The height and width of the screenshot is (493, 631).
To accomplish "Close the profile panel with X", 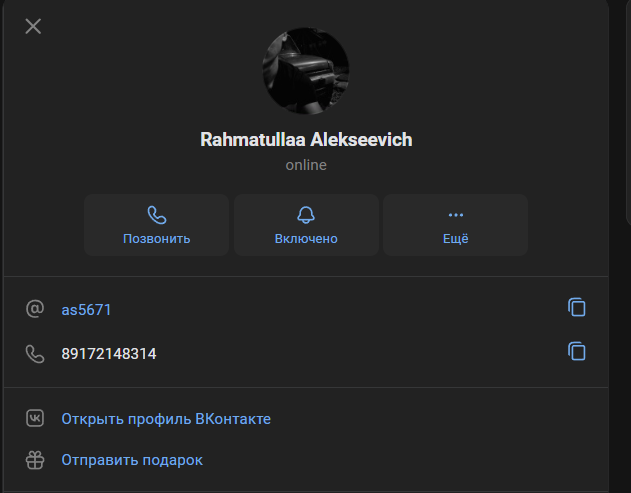I will (33, 27).
